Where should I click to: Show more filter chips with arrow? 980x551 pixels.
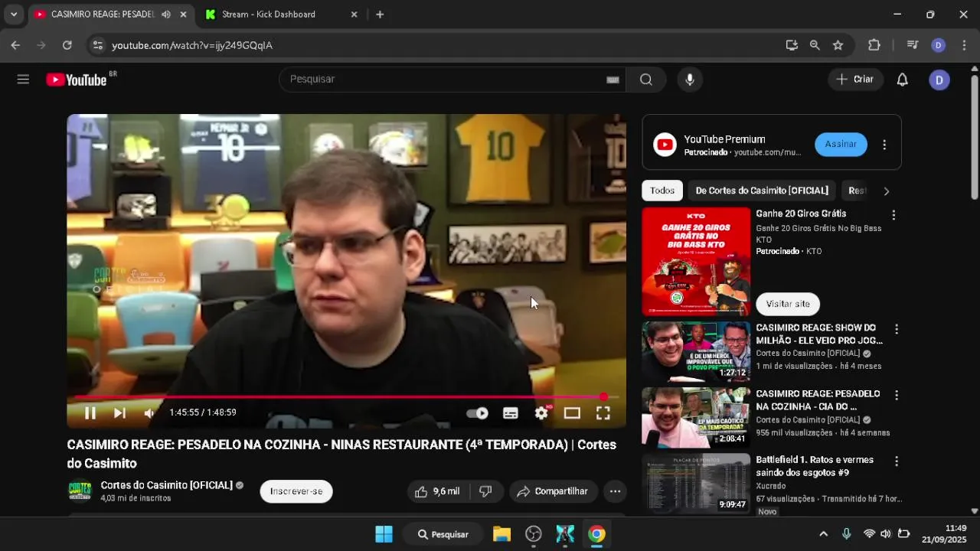pos(887,191)
